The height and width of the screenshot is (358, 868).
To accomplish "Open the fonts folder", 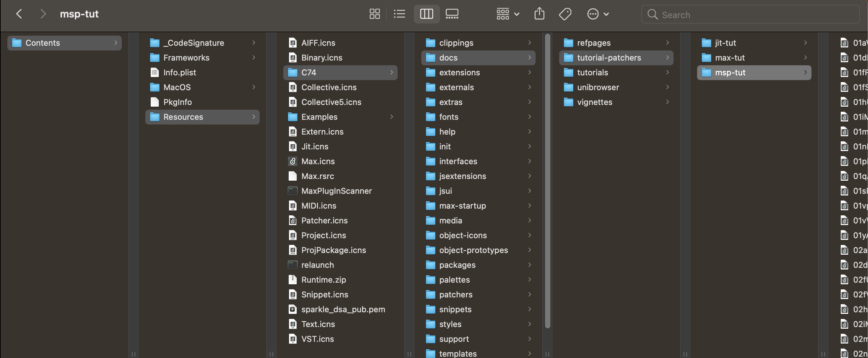I will pos(478,117).
